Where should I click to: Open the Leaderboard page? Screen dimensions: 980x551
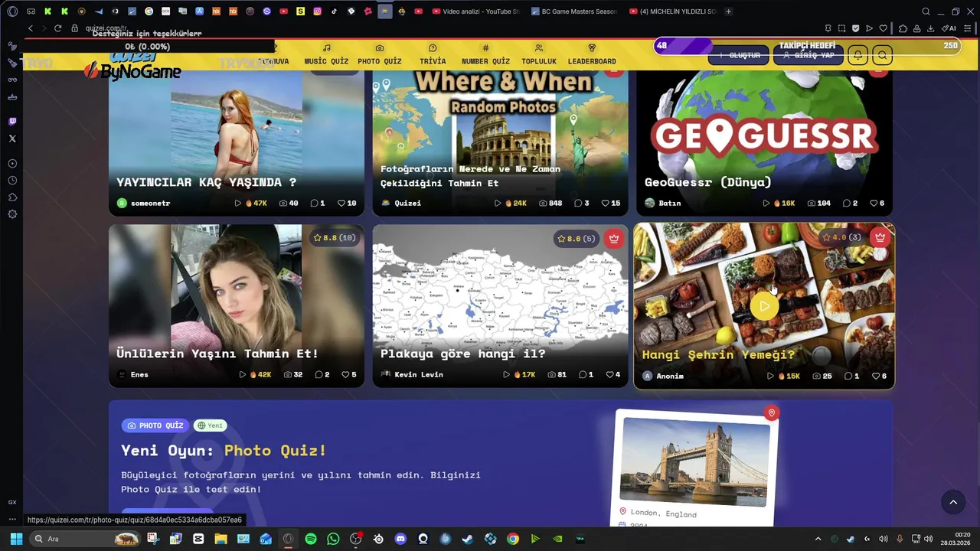click(592, 54)
